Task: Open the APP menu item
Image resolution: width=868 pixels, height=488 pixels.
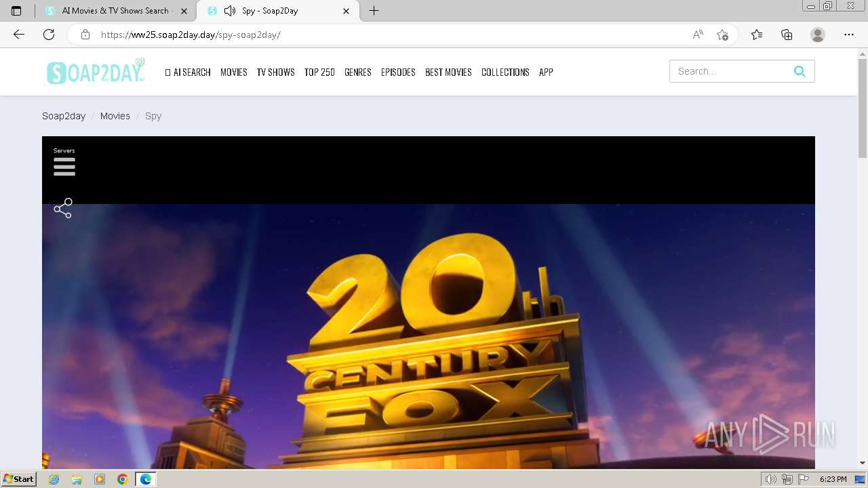Action: point(546,72)
